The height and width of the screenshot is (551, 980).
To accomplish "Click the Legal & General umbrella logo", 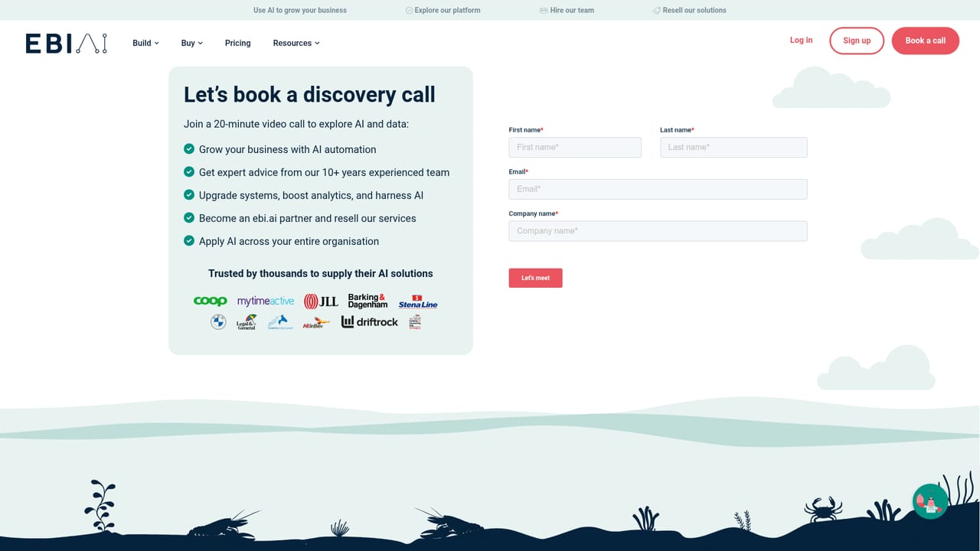I will (247, 322).
